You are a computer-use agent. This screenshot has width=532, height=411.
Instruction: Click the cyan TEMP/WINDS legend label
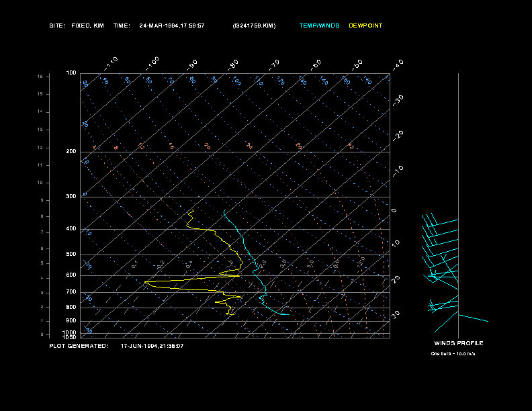(x=319, y=26)
